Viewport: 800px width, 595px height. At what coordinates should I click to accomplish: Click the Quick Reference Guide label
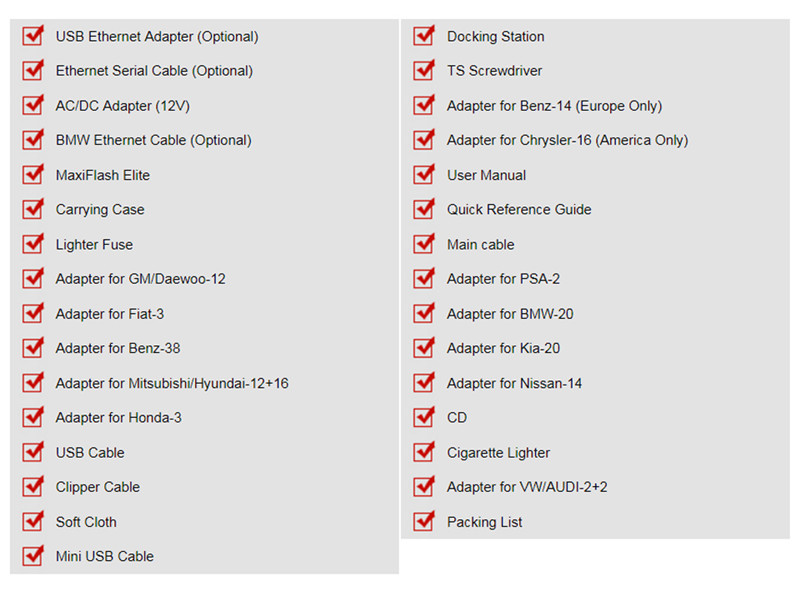[519, 210]
